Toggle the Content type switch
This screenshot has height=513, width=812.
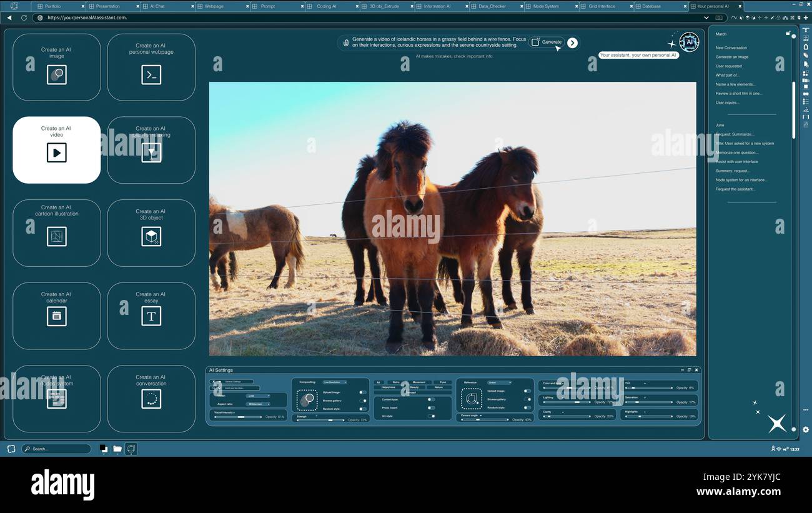coord(432,399)
